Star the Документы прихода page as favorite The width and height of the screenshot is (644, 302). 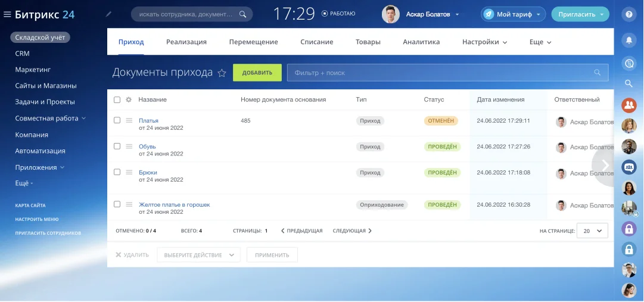[x=222, y=73]
